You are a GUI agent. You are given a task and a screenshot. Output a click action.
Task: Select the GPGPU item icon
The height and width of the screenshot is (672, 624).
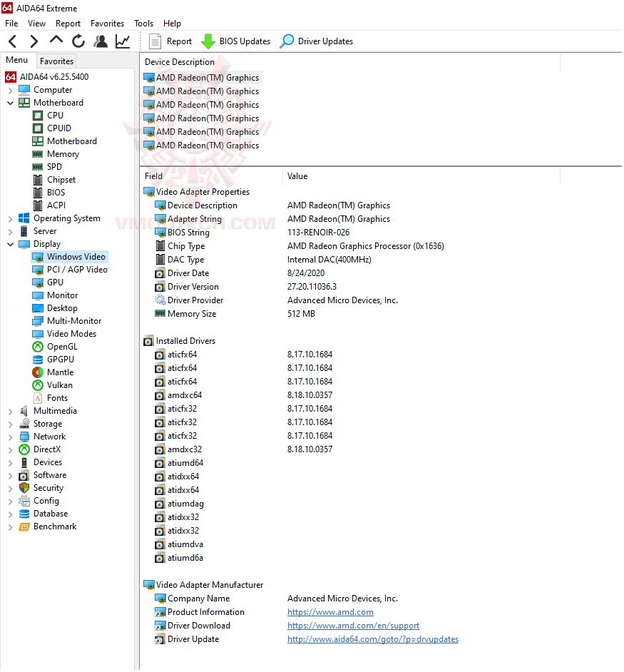pyautogui.click(x=38, y=360)
